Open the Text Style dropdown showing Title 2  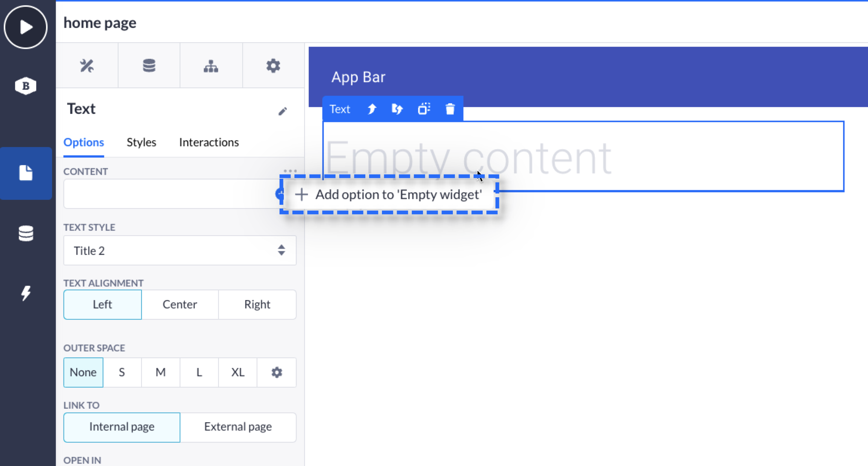click(180, 251)
